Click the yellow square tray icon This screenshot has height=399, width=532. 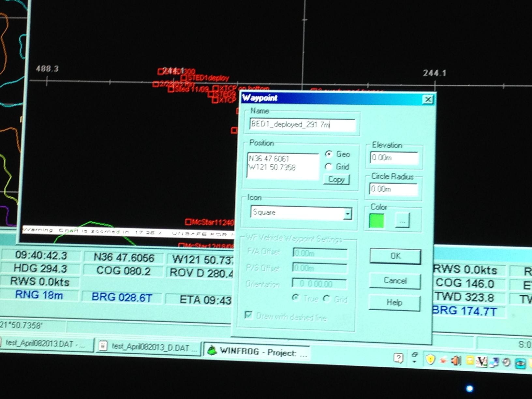click(469, 361)
